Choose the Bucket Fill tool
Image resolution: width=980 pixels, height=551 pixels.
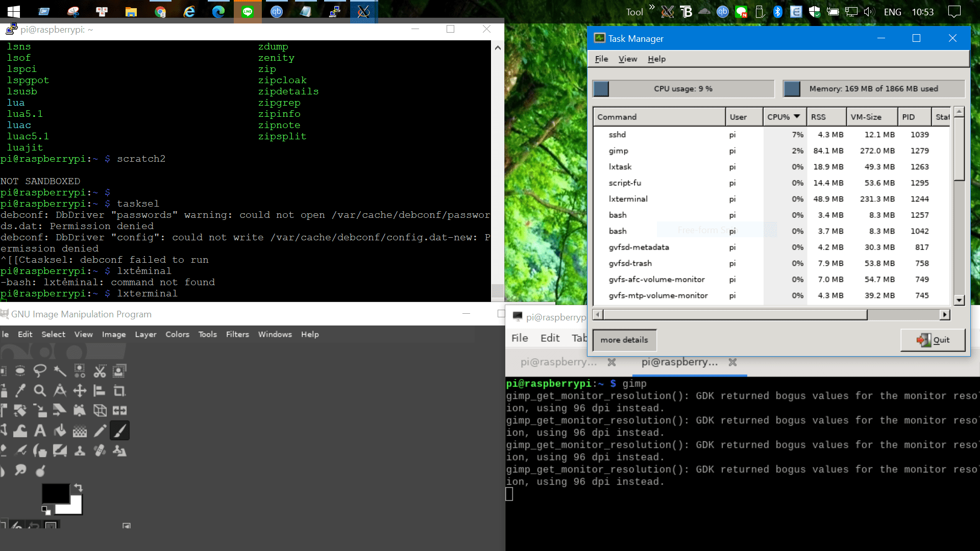(60, 431)
